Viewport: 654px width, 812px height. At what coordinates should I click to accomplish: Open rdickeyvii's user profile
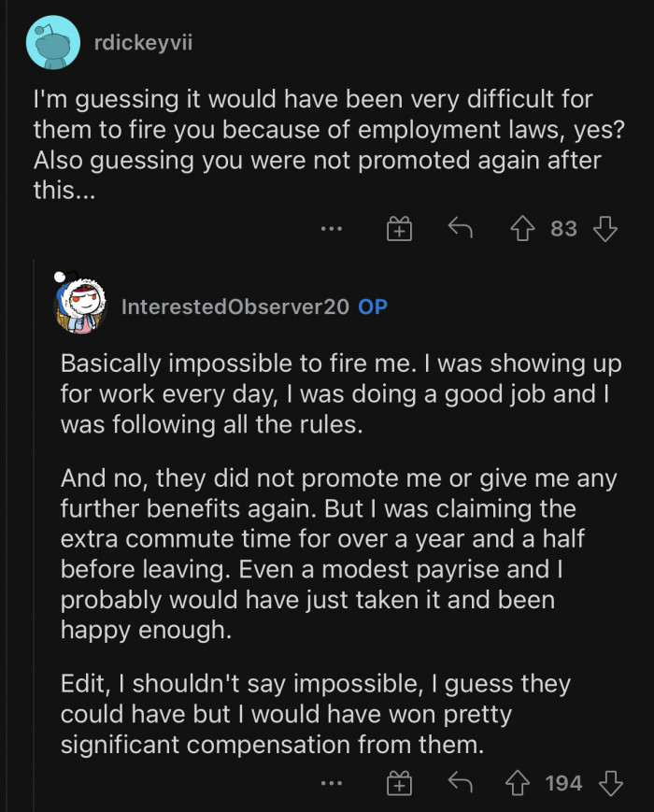[142, 41]
